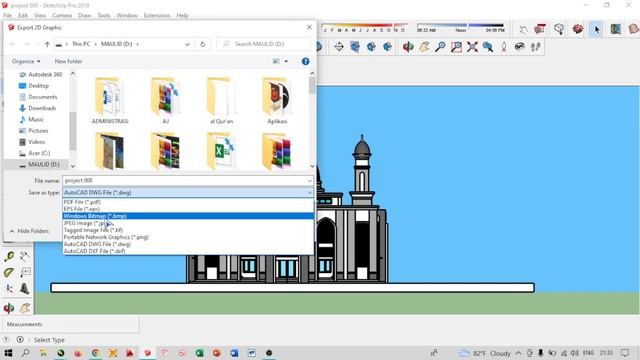This screenshot has width=640, height=360.
Task: Click the red component icon in top toolbar
Action: [578, 29]
